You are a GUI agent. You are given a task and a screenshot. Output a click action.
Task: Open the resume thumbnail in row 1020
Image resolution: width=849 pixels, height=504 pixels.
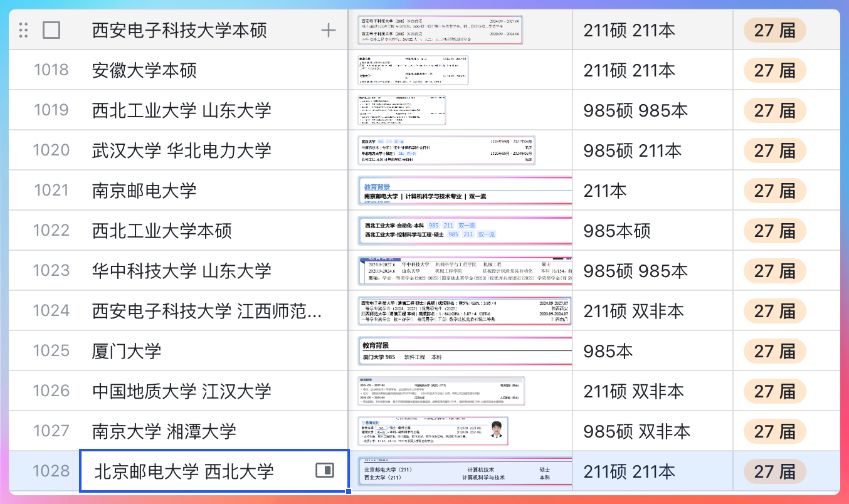[446, 150]
